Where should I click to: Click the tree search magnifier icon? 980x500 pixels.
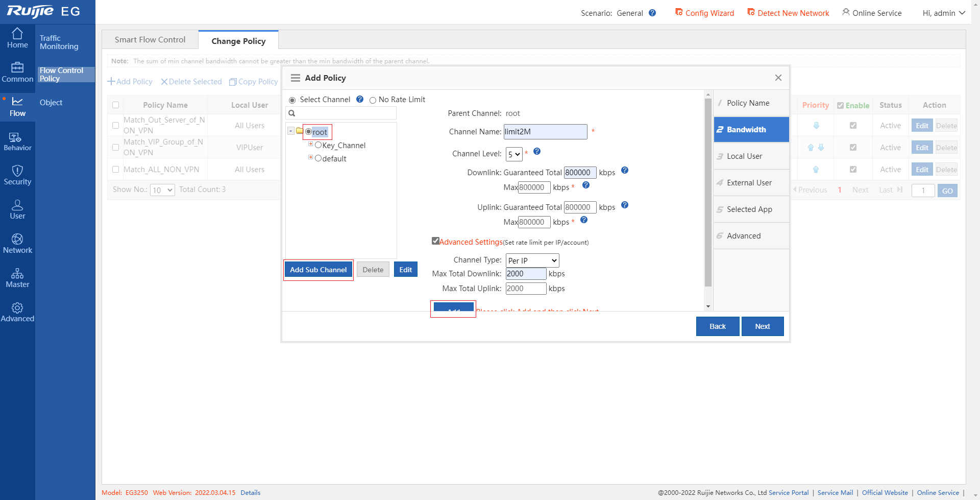292,113
